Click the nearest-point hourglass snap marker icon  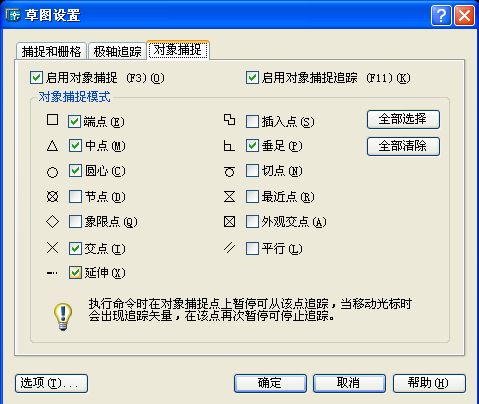tap(229, 196)
